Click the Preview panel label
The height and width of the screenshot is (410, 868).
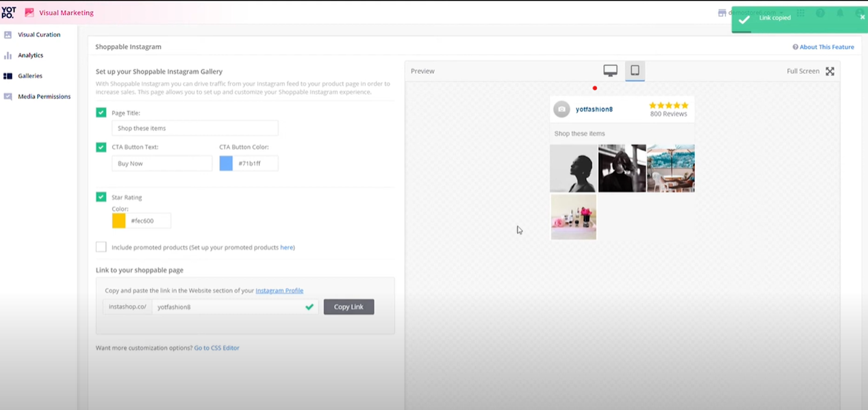pos(422,71)
